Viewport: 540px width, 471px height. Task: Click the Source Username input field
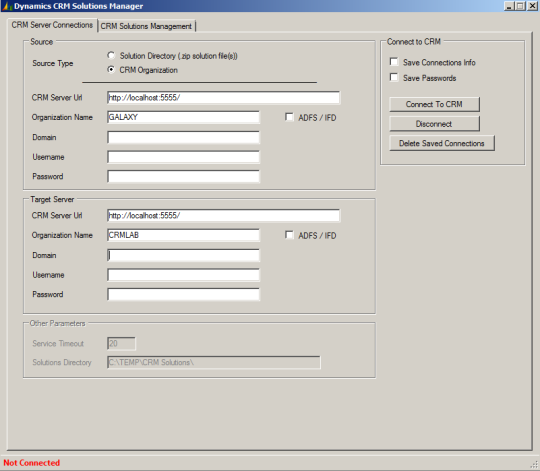click(183, 157)
